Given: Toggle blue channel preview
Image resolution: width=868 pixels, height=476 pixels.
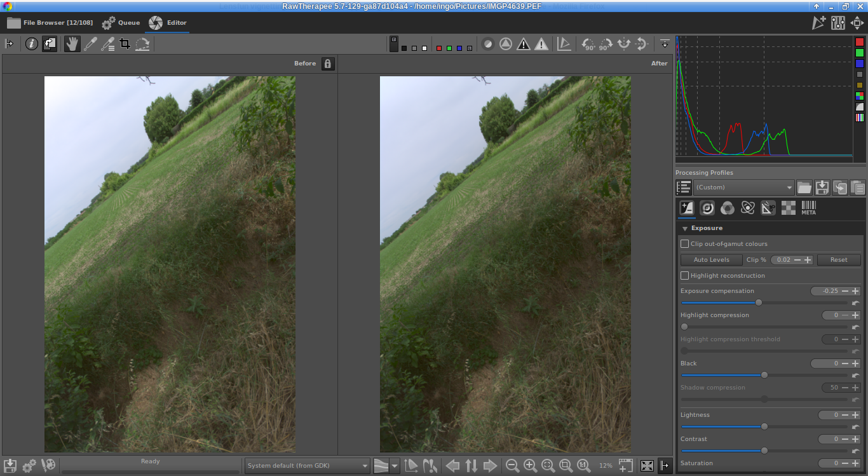Looking at the screenshot, I should pyautogui.click(x=459, y=48).
